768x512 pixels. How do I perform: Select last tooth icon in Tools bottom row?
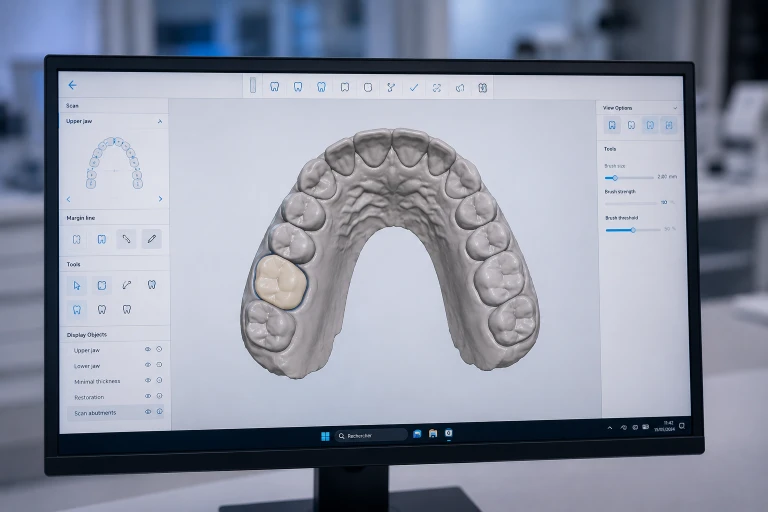coord(127,309)
